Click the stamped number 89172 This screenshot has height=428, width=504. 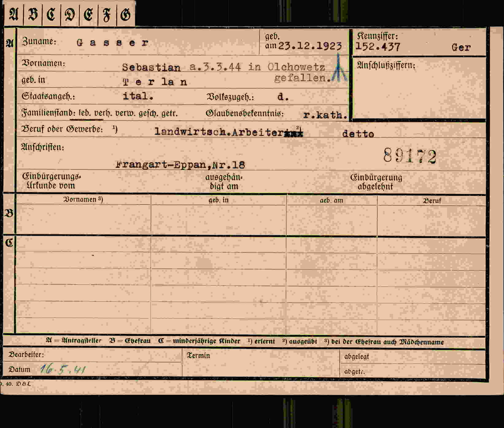[410, 156]
